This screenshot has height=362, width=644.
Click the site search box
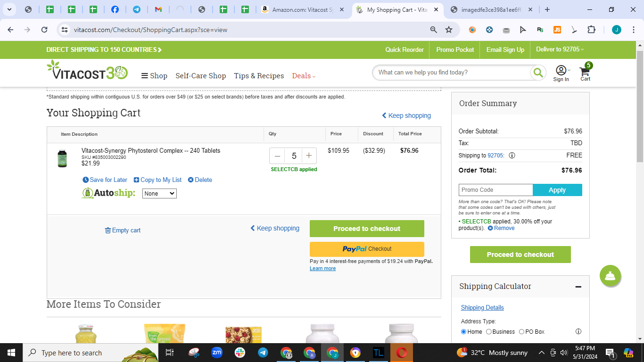tap(453, 73)
